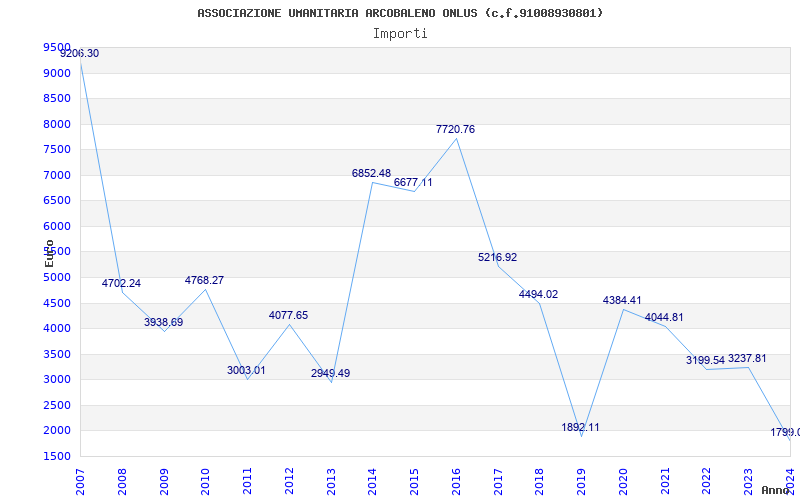Click the 3938.69 data label

point(163,322)
